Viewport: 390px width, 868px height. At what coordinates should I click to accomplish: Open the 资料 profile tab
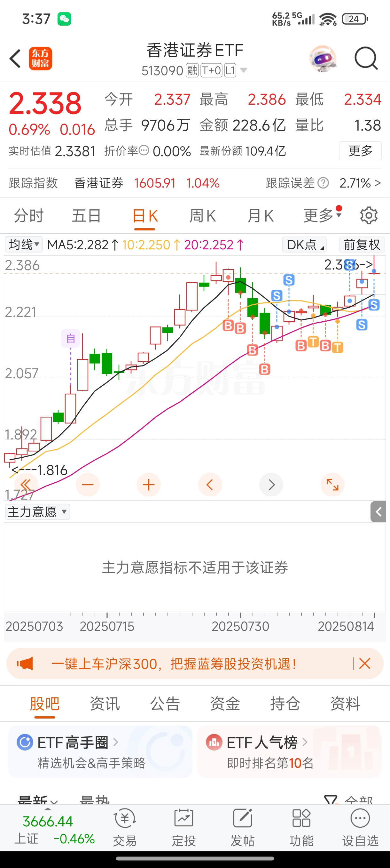tap(345, 703)
